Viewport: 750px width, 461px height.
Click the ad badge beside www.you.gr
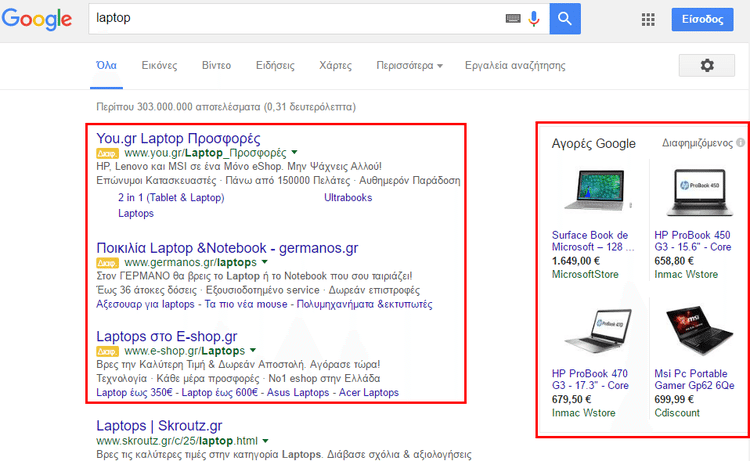click(x=107, y=154)
